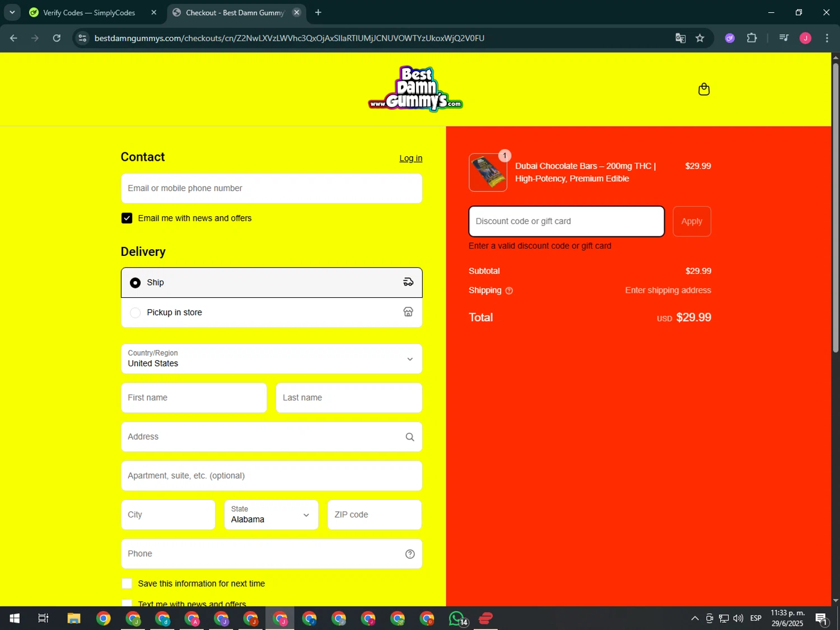840x630 pixels.
Task: Open Task View on the taskbar
Action: coord(43,618)
